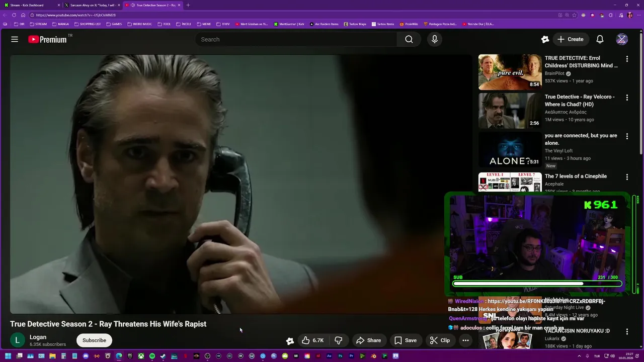Create a Clip of the video

[x=440, y=340]
